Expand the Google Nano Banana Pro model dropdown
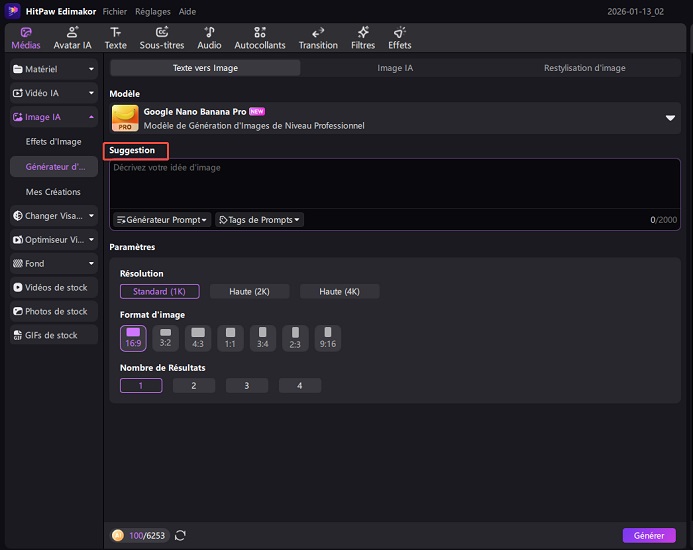Image resolution: width=693 pixels, height=550 pixels. 670,118
